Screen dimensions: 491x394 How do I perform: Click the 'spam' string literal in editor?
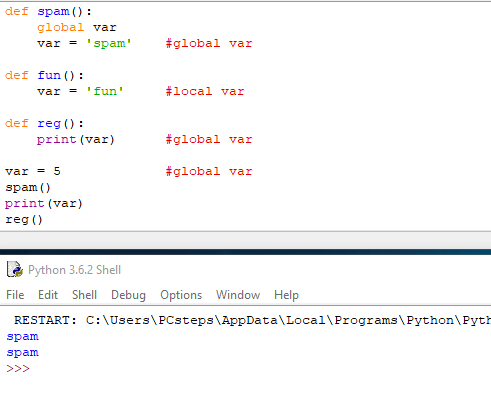coord(109,43)
